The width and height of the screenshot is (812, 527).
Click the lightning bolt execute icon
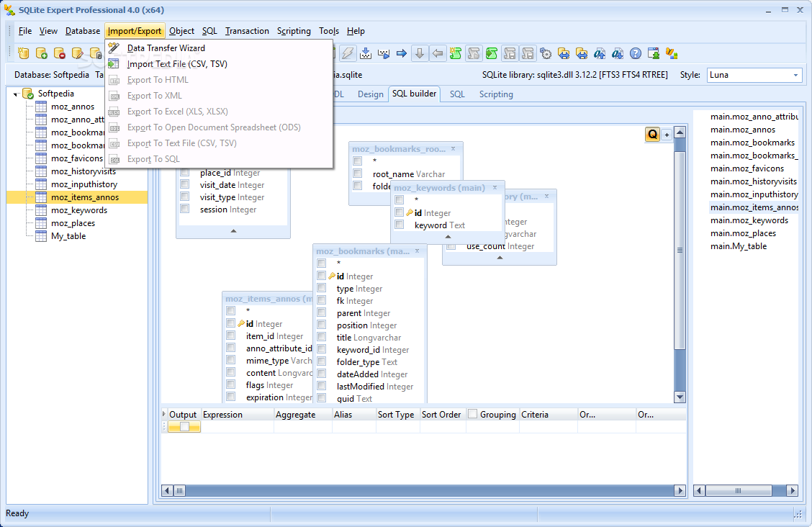[x=348, y=53]
